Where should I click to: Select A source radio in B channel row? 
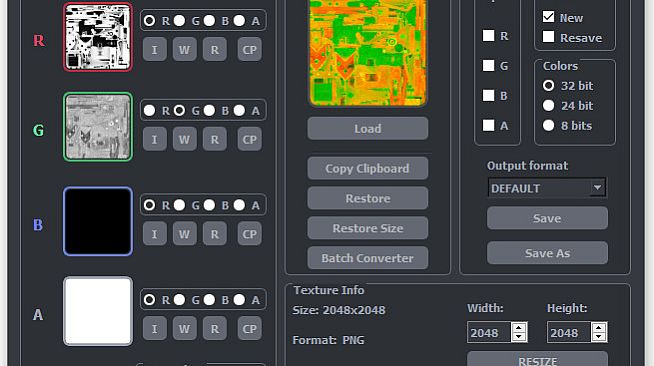[239, 205]
